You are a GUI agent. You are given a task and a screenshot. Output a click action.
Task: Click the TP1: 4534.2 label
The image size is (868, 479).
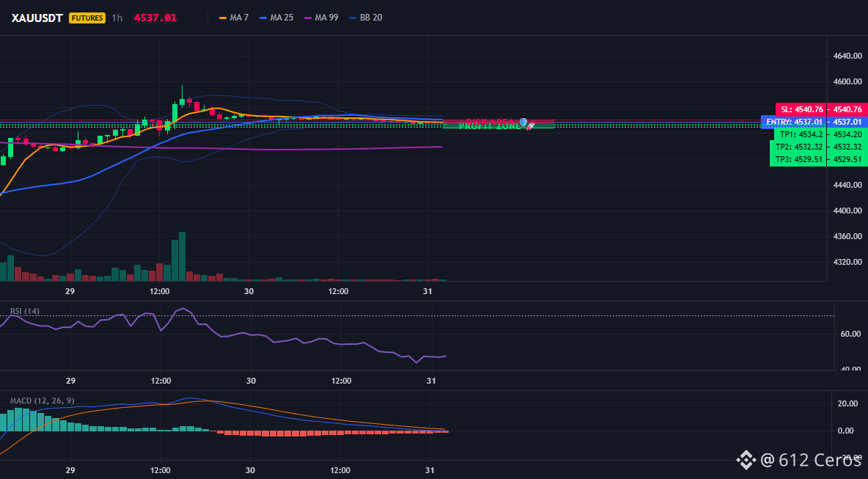point(801,134)
